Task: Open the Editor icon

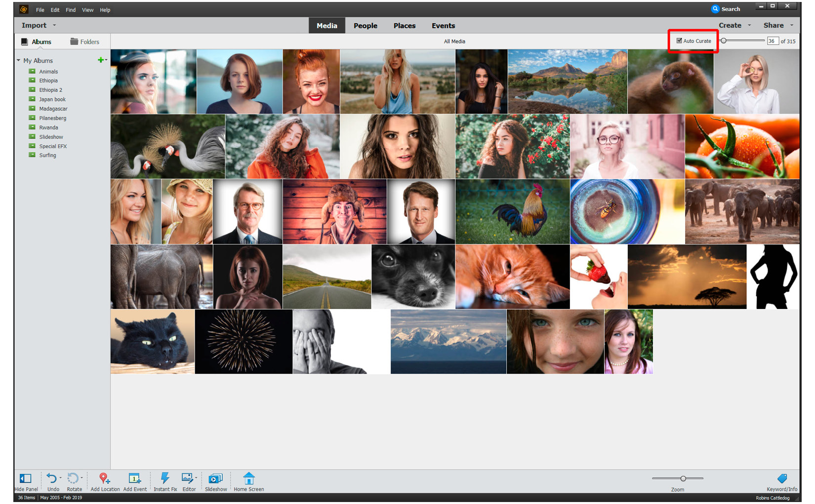Action: 187,478
